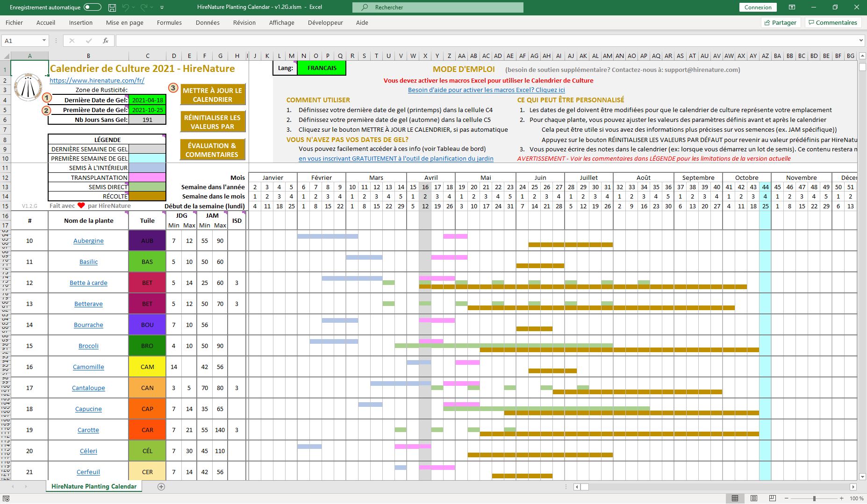867x504 pixels.
Task: Click the HireNature logo image
Action: pyautogui.click(x=29, y=87)
